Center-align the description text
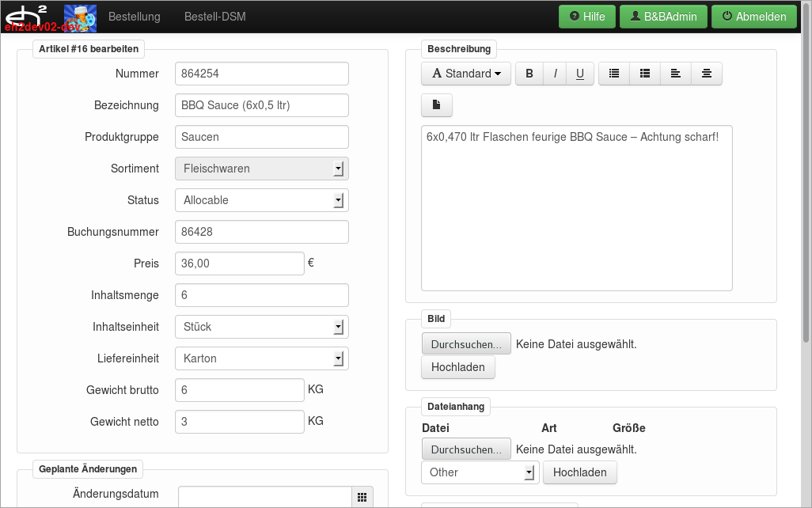 point(706,74)
